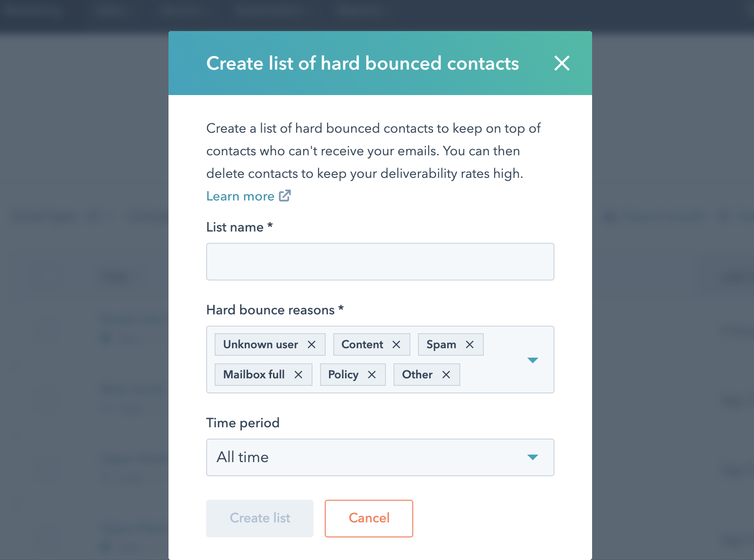The height and width of the screenshot is (560, 754).
Task: Cancel creating the list
Action: (369, 518)
